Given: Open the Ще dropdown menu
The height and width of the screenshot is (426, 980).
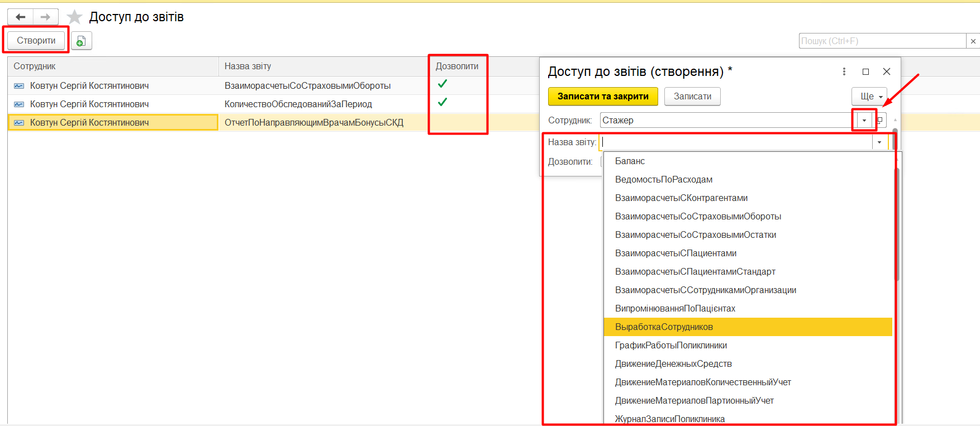Looking at the screenshot, I should click(x=869, y=97).
